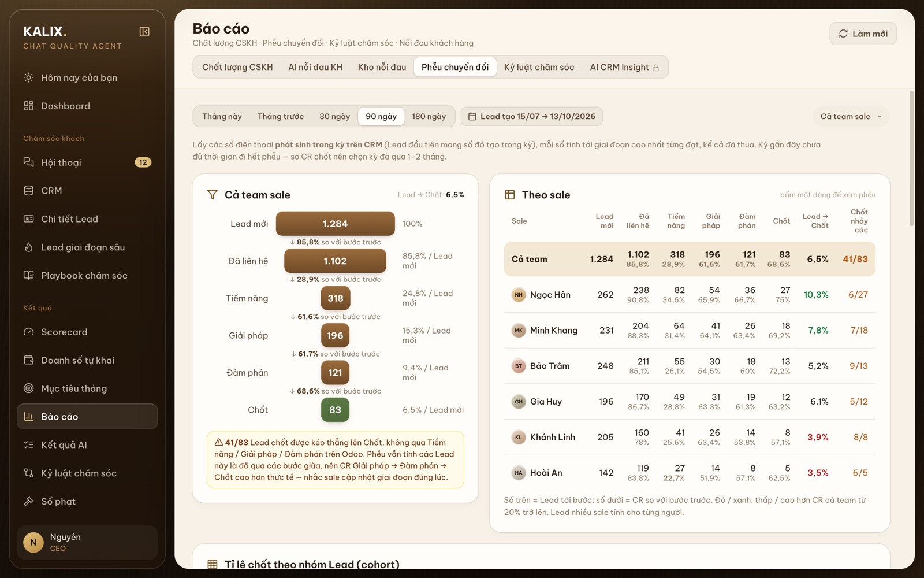Viewport: 924px width, 578px height.
Task: Click the Sổ phạt gavel icon
Action: [28, 502]
